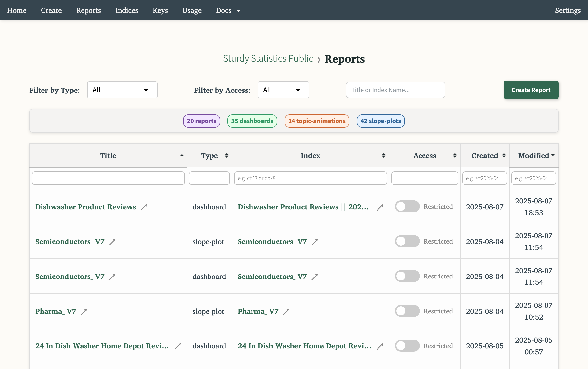Enable access toggle for Pharma_ V7 row
Viewport: 588px width, 369px height.
407,311
